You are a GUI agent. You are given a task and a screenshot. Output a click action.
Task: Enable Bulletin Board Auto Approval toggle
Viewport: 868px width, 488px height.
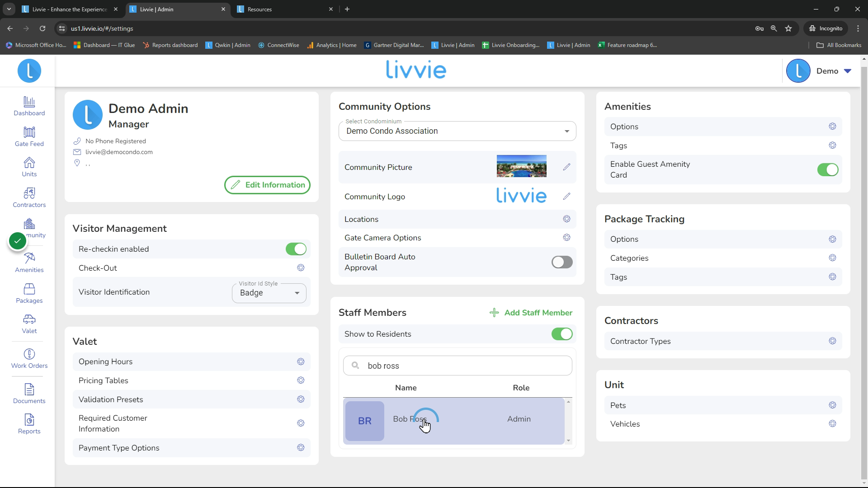click(562, 262)
